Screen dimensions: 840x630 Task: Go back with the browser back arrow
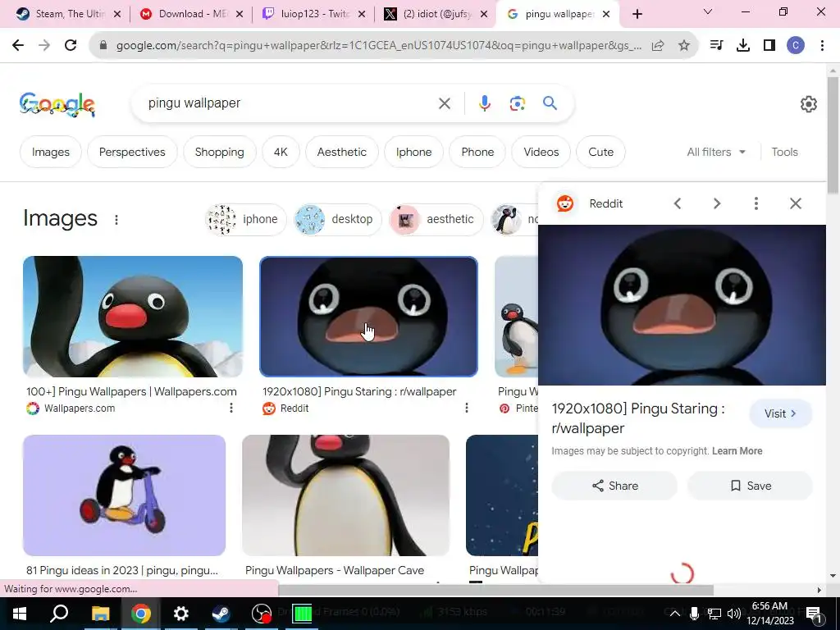(18, 46)
